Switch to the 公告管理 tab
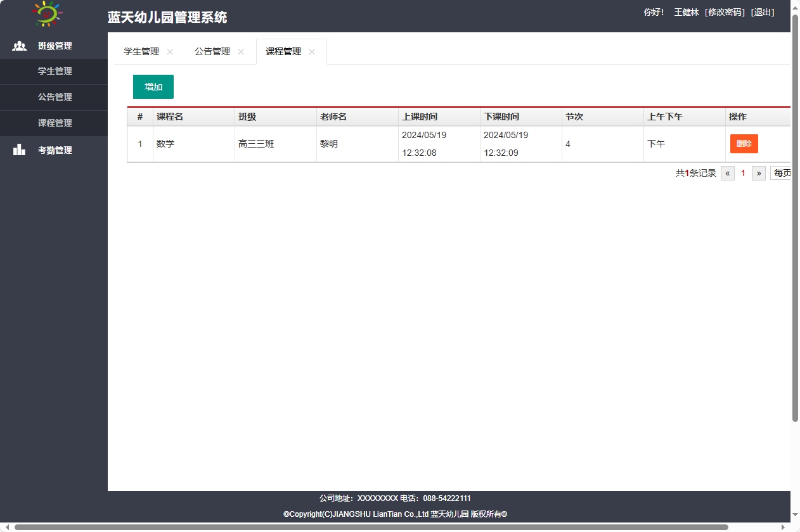800x532 pixels. pyautogui.click(x=212, y=52)
